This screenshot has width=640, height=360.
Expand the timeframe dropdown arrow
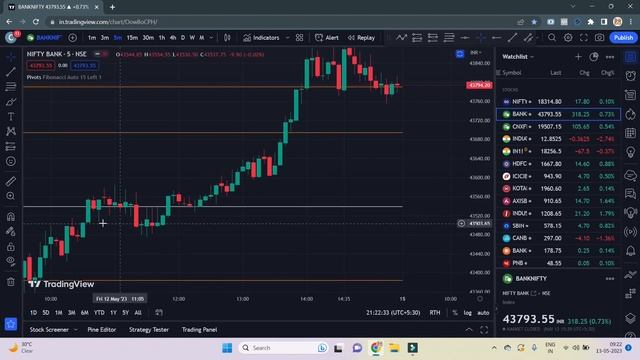211,38
